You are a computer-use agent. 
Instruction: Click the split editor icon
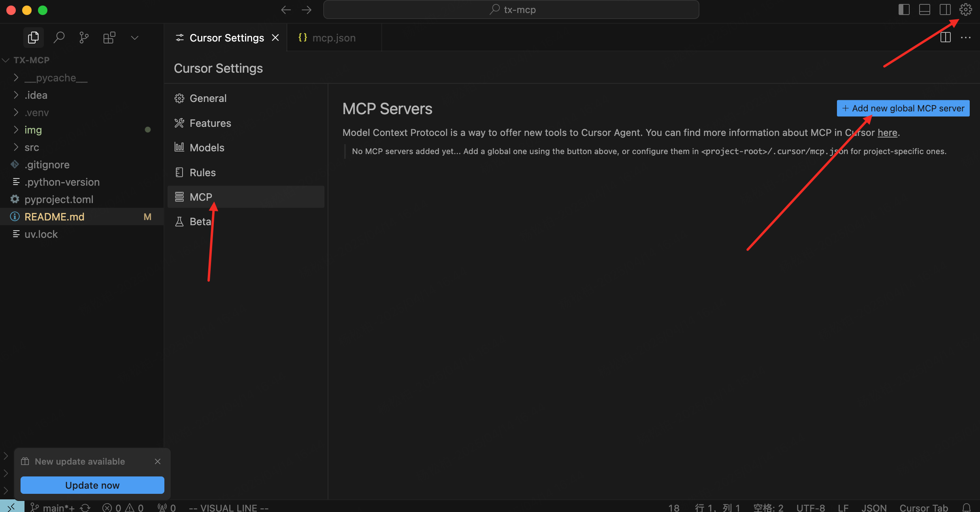(x=945, y=38)
